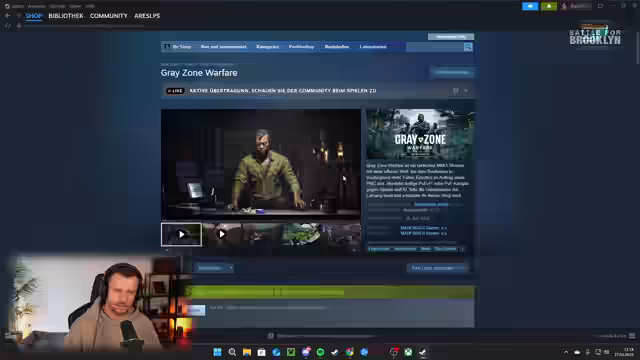
Task: Click the first developer link in info panel
Action: (423, 228)
